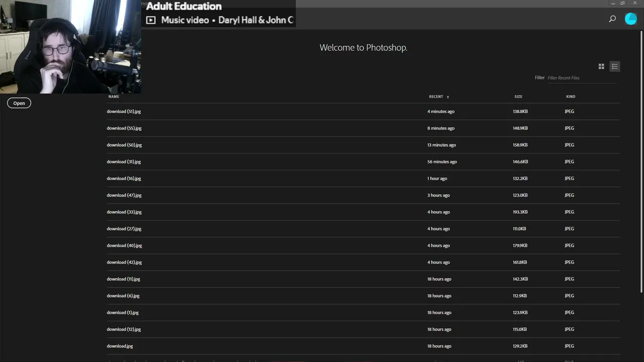Switch to list view
The height and width of the screenshot is (362, 644).
coord(614,66)
